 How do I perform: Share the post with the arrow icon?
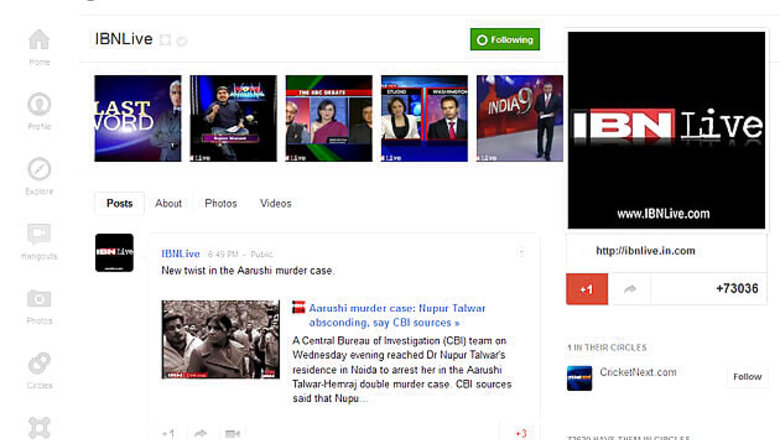point(200,434)
